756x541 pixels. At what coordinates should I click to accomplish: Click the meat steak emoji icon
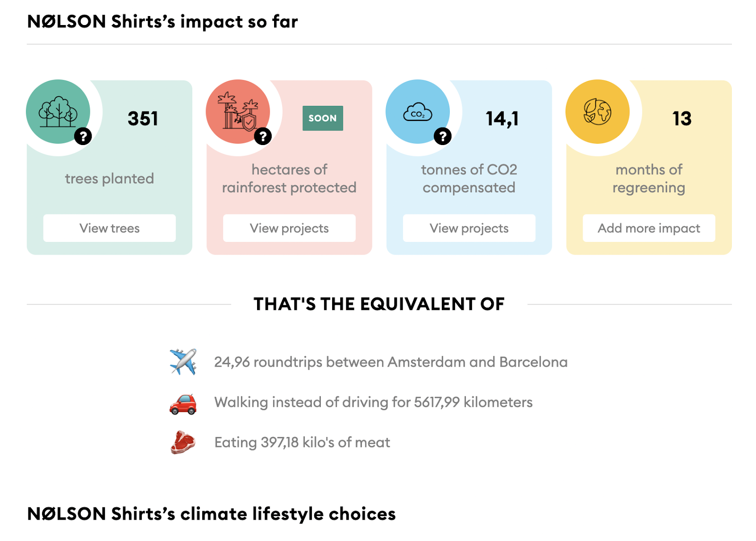pyautogui.click(x=183, y=442)
